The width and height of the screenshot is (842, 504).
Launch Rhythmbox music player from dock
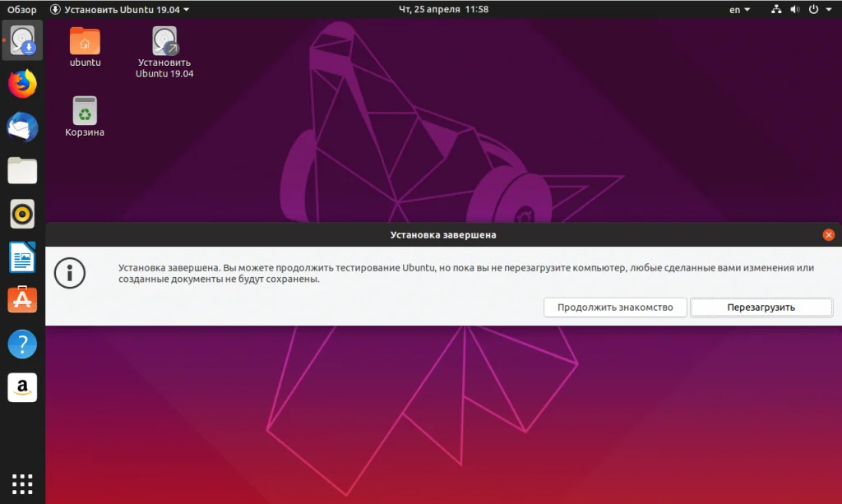(22, 214)
